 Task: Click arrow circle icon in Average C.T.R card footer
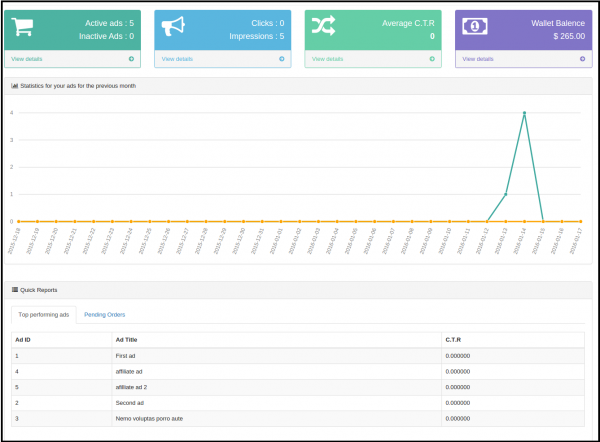432,59
